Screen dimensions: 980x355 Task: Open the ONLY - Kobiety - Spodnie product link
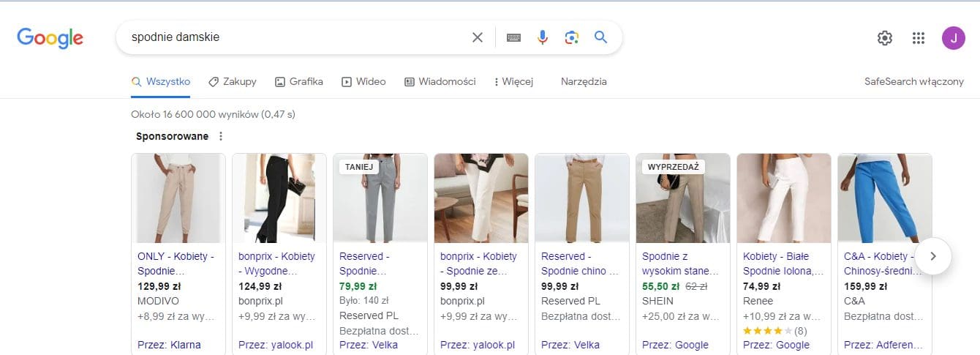pyautogui.click(x=176, y=264)
